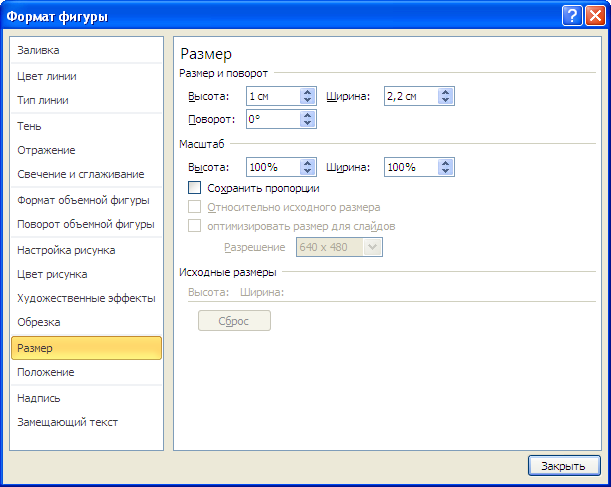Click the Ширина 2,2 см input field
The image size is (611, 487).
[x=410, y=97]
